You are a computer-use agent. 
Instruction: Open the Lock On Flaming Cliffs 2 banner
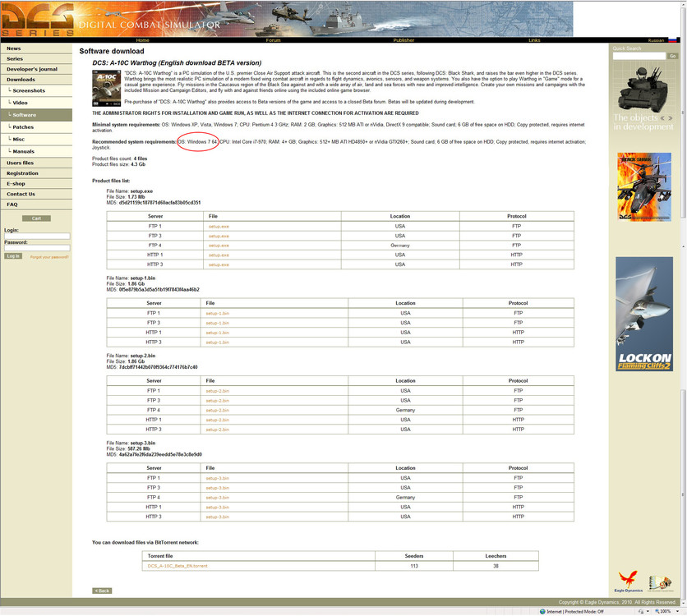point(644,314)
